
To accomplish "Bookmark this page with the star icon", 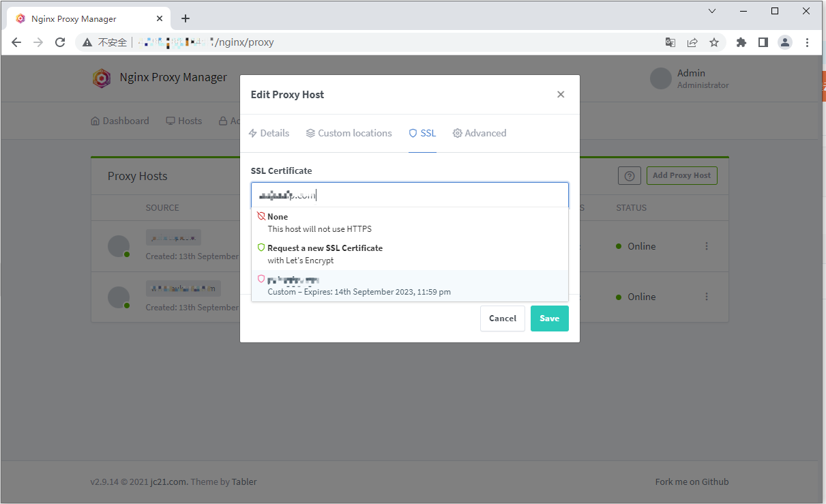I will 714,42.
